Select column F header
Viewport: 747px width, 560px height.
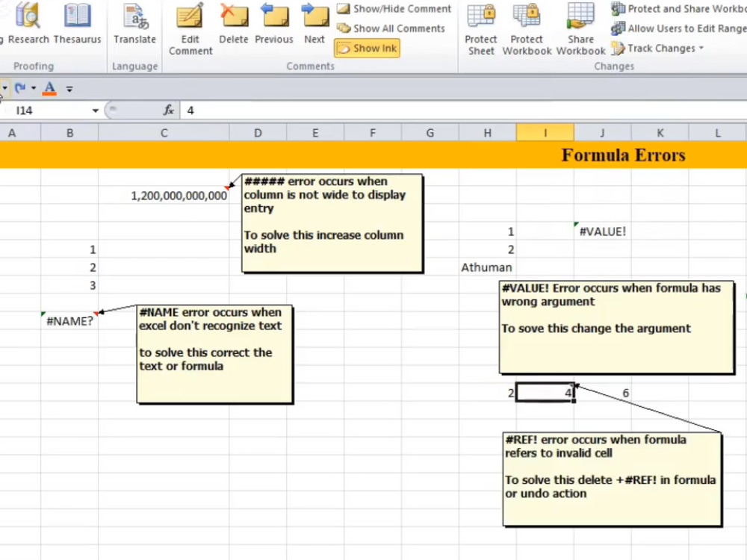(x=373, y=133)
